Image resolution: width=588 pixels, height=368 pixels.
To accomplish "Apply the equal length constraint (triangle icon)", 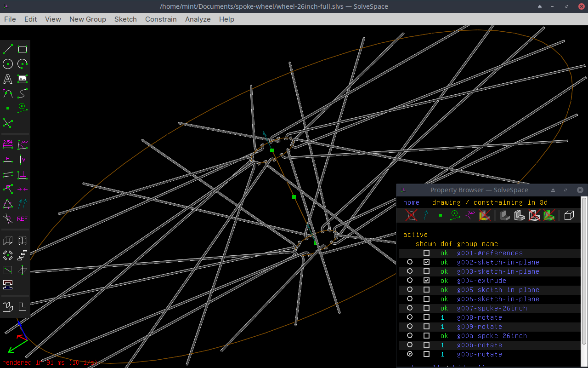I will (x=8, y=204).
